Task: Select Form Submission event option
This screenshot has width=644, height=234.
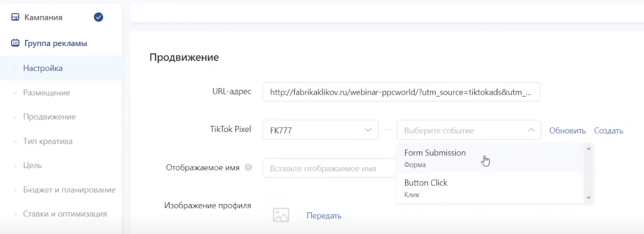Action: coord(435,157)
